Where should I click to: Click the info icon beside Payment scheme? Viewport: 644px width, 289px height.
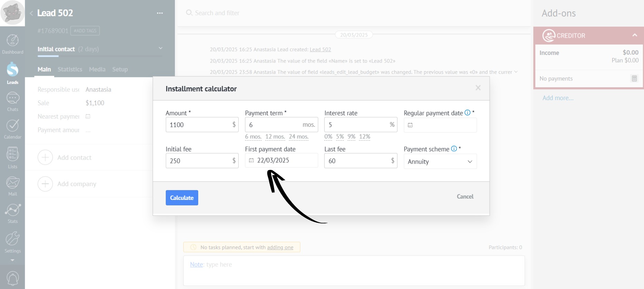[x=454, y=149]
